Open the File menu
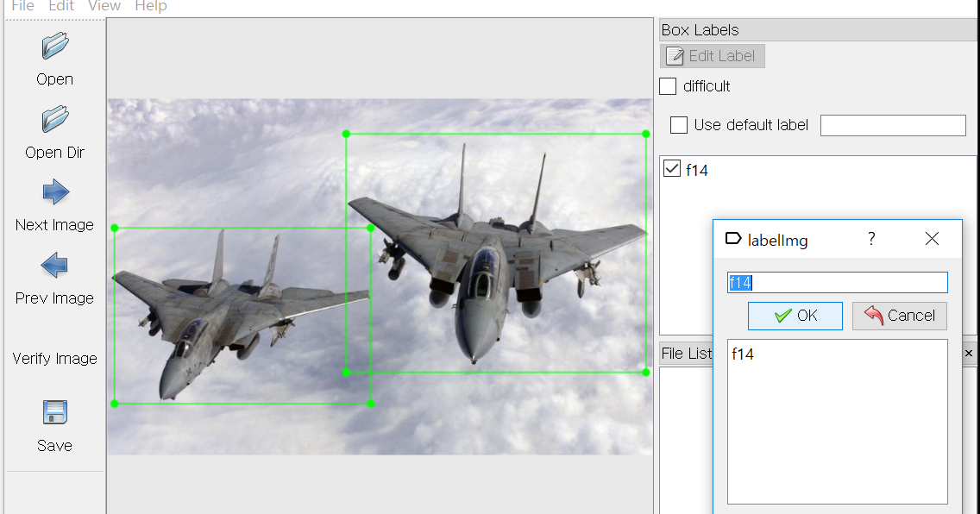Viewport: 980px width, 514px height. (x=22, y=6)
